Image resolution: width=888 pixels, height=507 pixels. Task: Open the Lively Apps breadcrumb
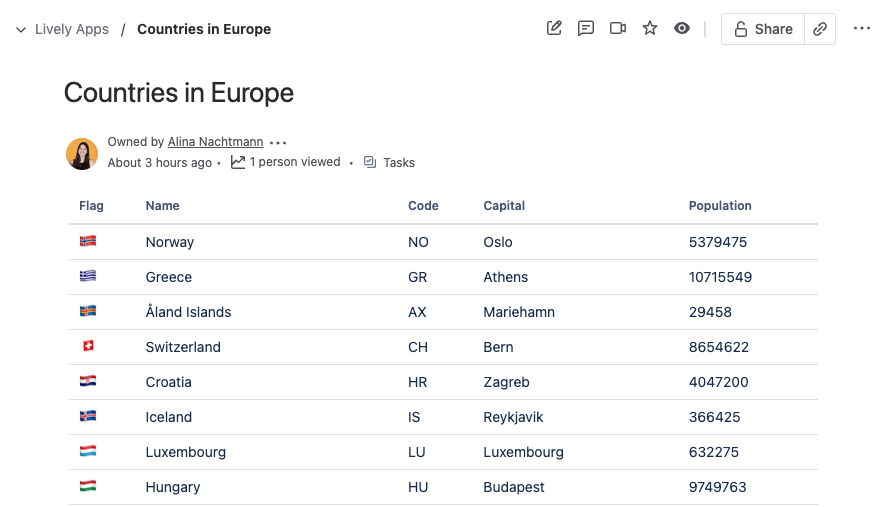coord(72,29)
